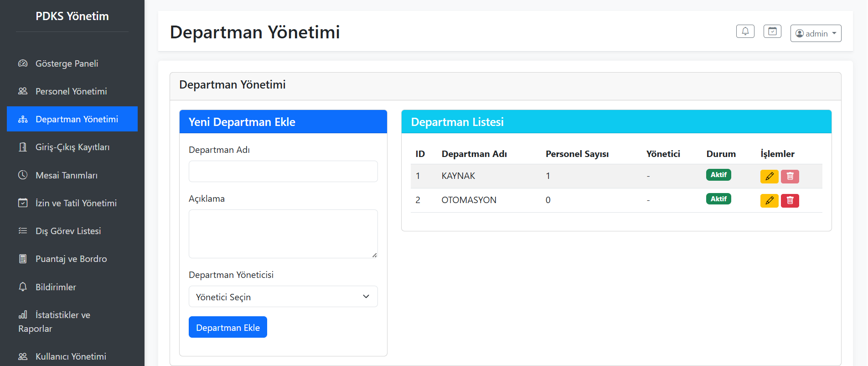Click the Aktif badge for OTOMASYON

point(718,199)
